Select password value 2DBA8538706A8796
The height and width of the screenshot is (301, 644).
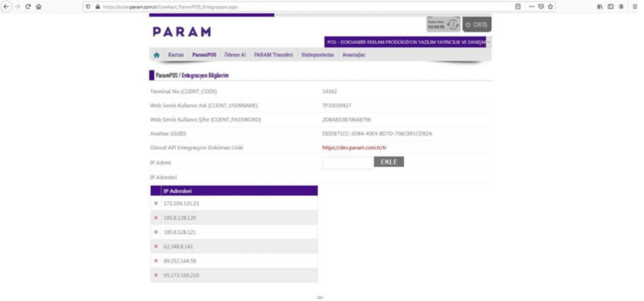347,120
